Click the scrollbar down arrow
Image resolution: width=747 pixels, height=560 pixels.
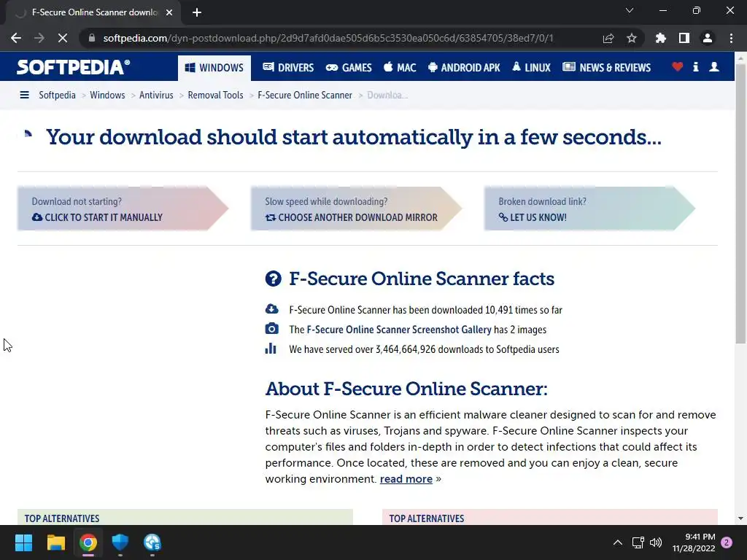pyautogui.click(x=740, y=518)
